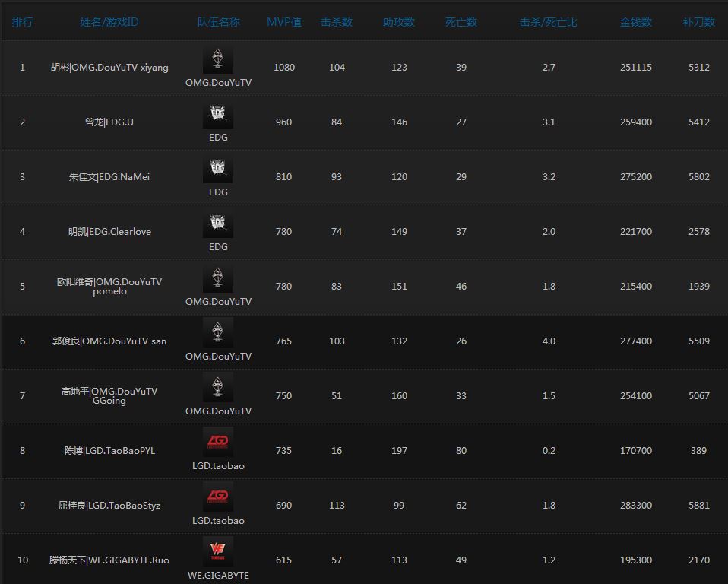Click the LGD logo in TaoBaoPYL's row
This screenshot has height=584, width=728.
pyautogui.click(x=218, y=444)
